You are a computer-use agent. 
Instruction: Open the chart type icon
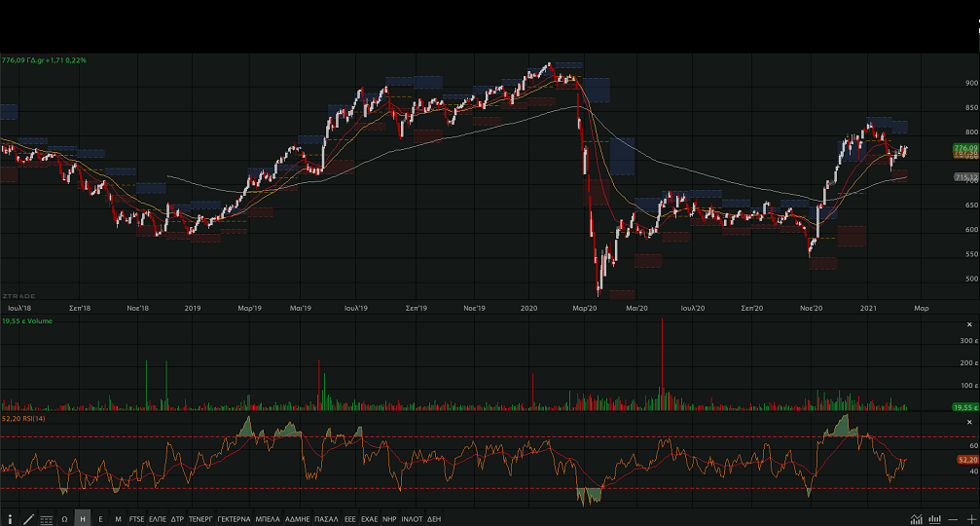[916, 519]
